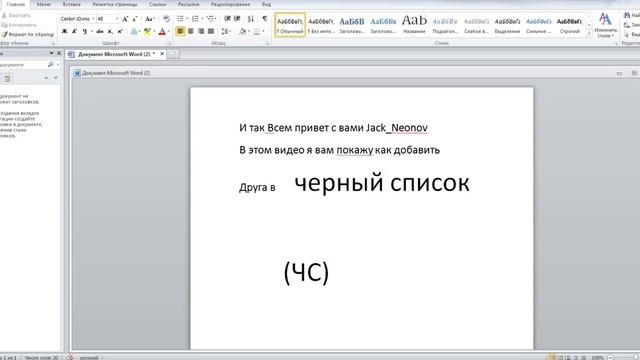Clear all formatting

point(166,19)
